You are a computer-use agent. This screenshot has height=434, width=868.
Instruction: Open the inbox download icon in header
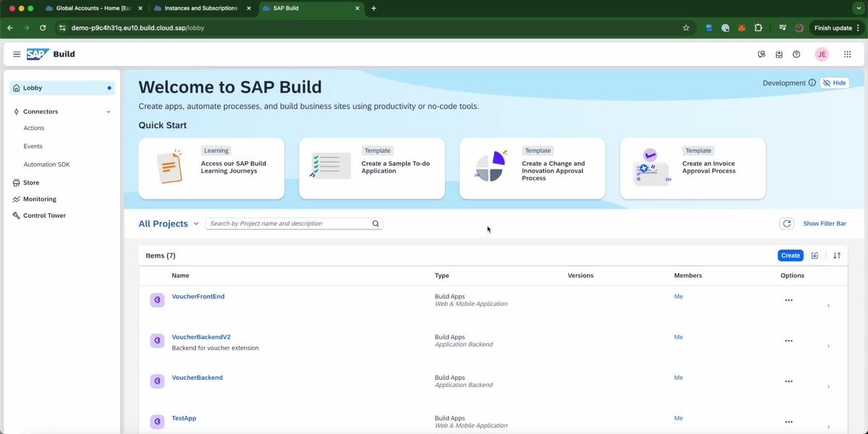(x=779, y=54)
